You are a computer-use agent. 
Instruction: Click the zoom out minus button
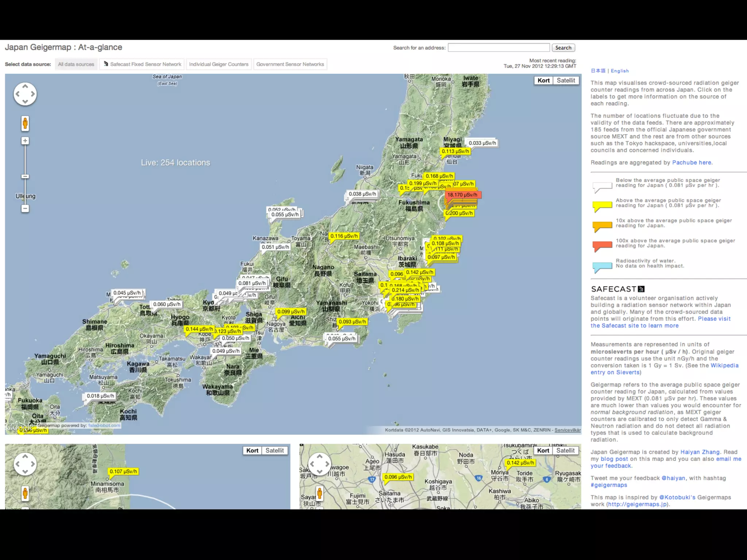(25, 209)
